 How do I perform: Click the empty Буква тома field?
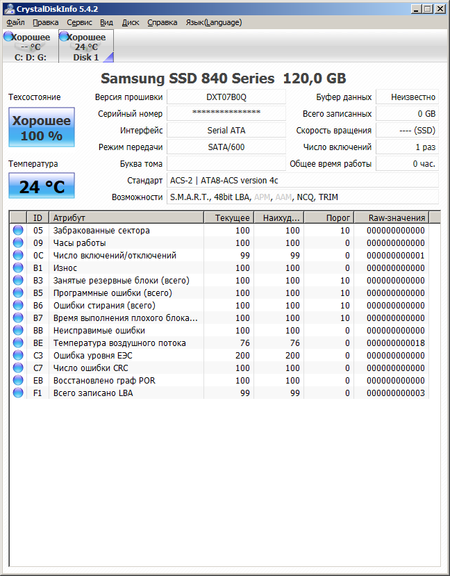click(x=226, y=163)
